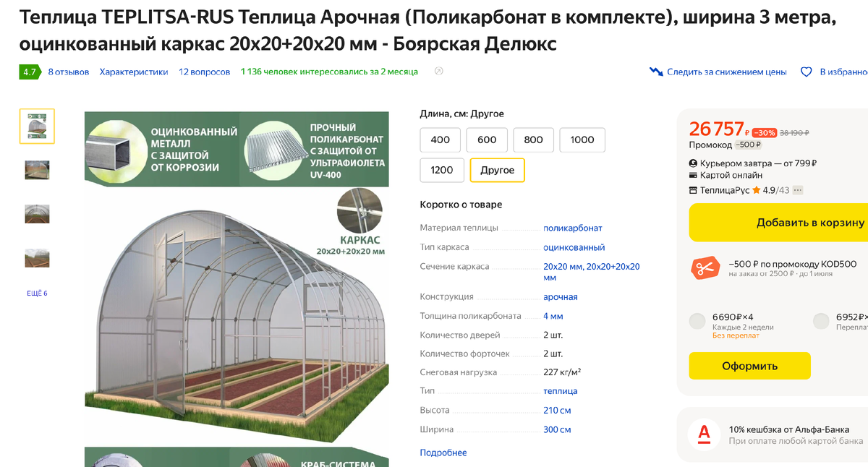Select the third greenhouse thumbnail
The image size is (868, 467).
point(37,214)
